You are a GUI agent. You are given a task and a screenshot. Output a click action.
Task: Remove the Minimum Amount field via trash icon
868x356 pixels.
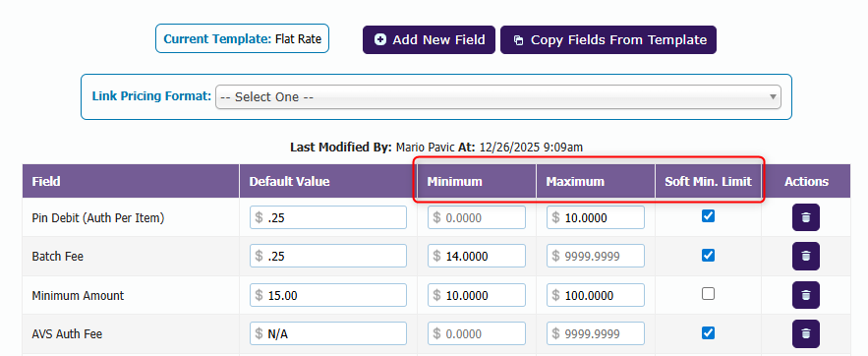click(805, 295)
